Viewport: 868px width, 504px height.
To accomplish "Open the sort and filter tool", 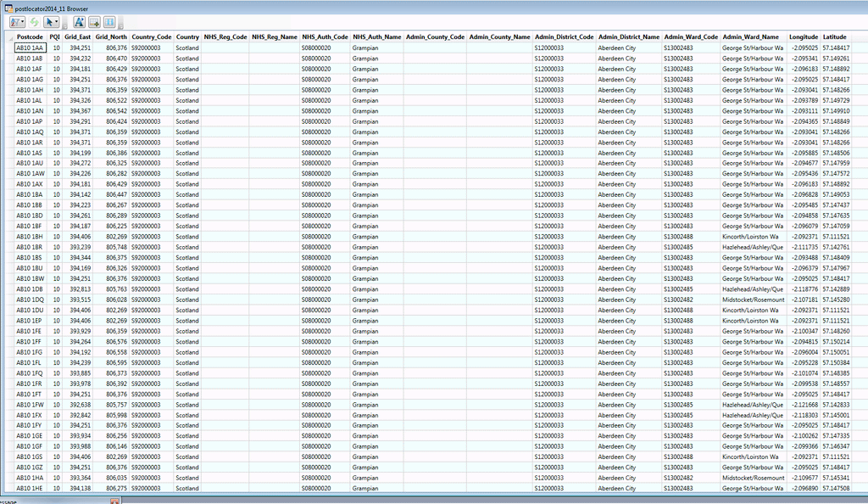I will [15, 22].
